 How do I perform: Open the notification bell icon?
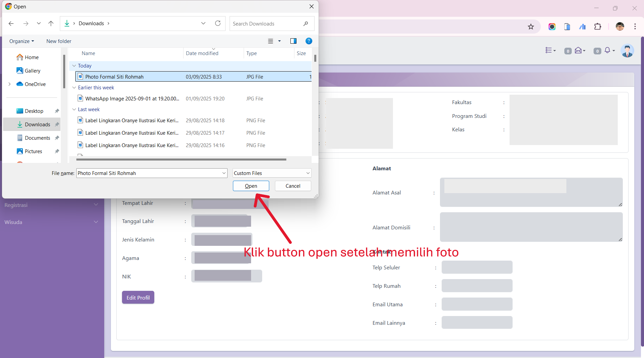coord(607,50)
